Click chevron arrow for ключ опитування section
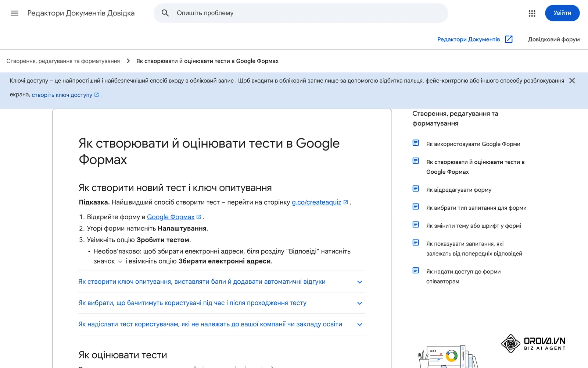This screenshot has width=588, height=368. [x=360, y=282]
